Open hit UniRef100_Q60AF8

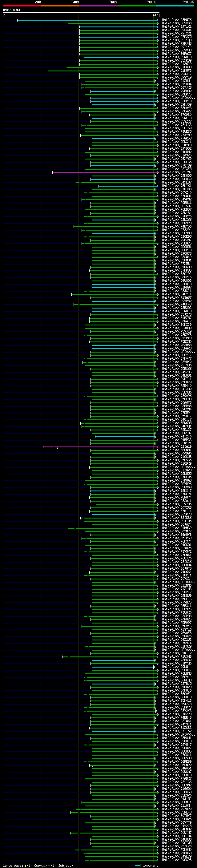(x=177, y=633)
